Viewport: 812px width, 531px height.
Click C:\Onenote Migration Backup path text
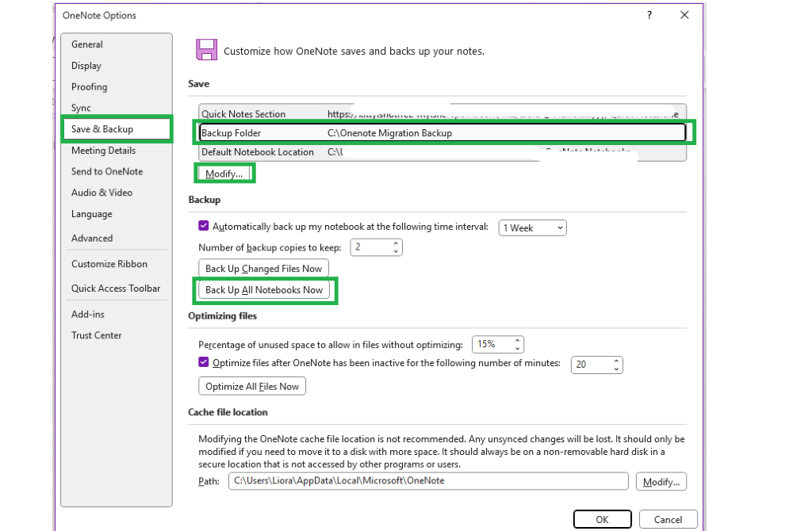tap(389, 133)
